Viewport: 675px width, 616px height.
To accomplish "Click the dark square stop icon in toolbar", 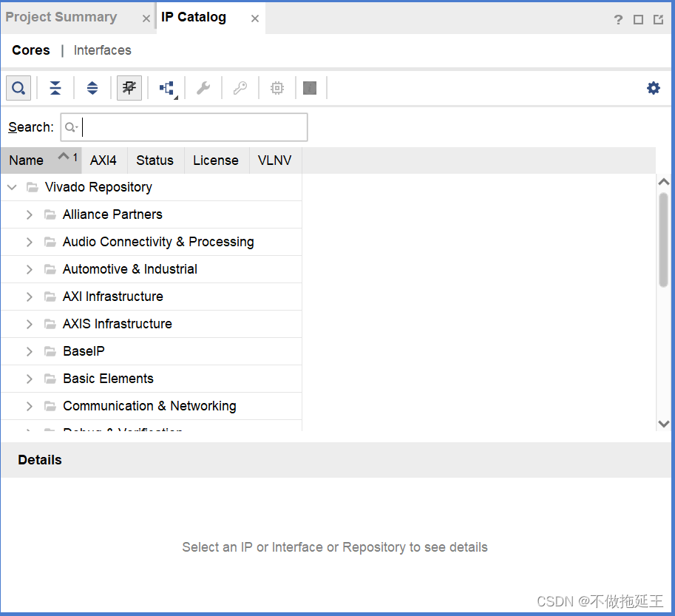I will pyautogui.click(x=310, y=88).
